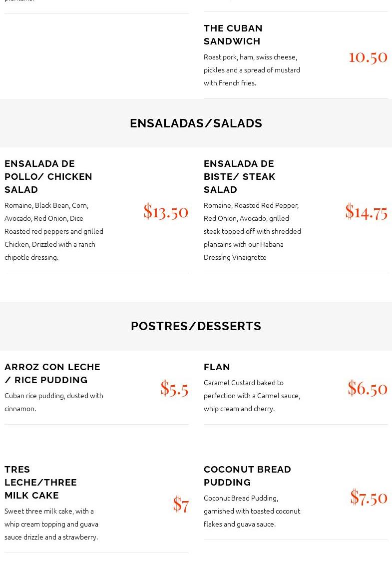
Task: Click the $13.50 chicken salad price
Action: click(166, 212)
